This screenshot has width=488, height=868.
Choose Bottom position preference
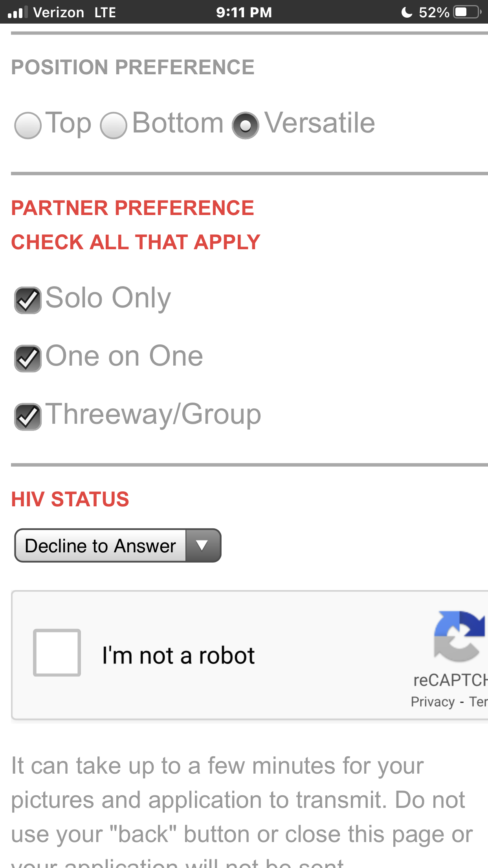(114, 125)
